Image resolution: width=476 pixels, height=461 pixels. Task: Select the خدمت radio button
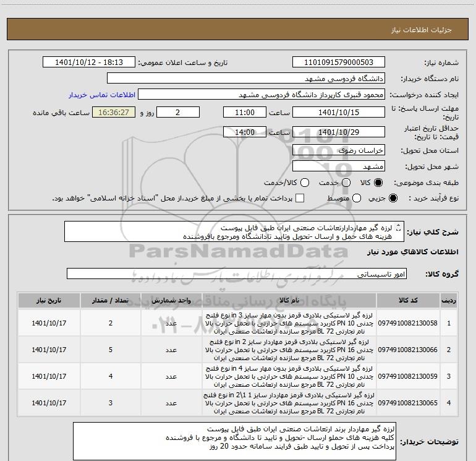coord(346,183)
